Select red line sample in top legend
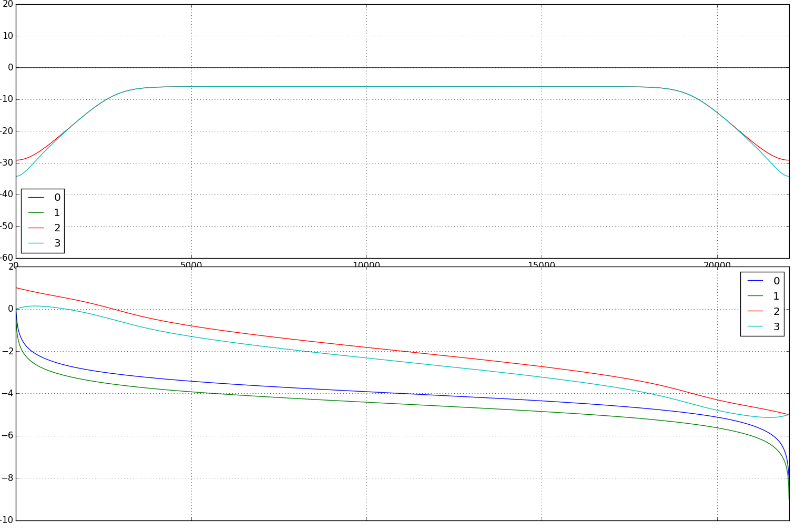Screen dimensions: 795x532 [36, 228]
